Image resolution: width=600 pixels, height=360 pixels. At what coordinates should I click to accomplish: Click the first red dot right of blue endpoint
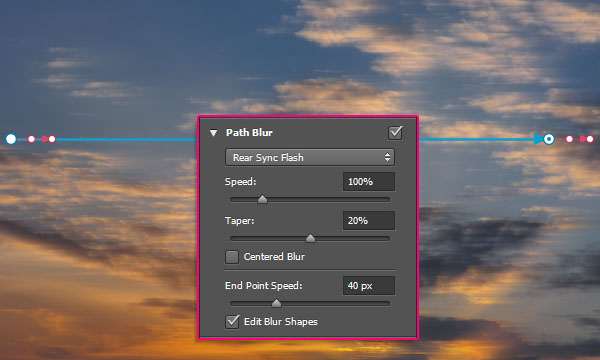click(569, 139)
